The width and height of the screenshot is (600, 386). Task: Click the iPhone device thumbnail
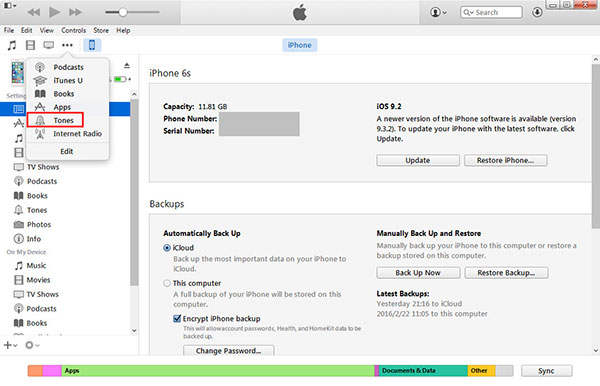click(x=18, y=72)
